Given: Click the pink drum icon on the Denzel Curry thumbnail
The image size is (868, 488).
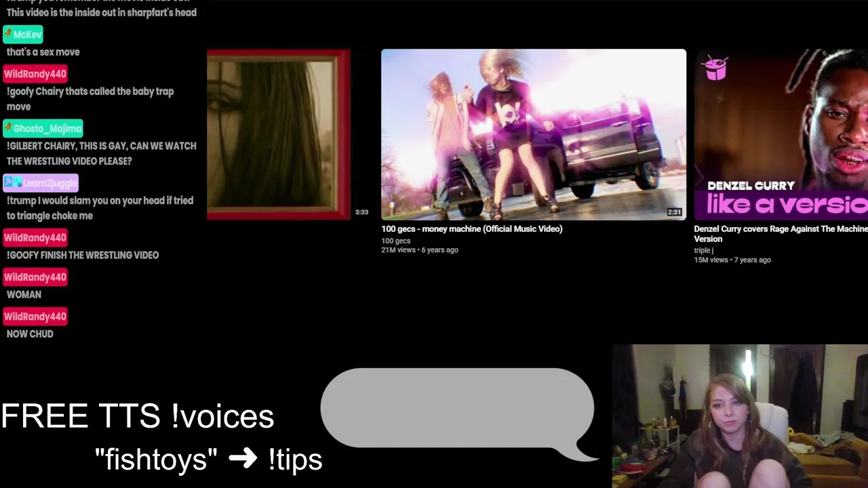Looking at the screenshot, I should click(x=715, y=68).
